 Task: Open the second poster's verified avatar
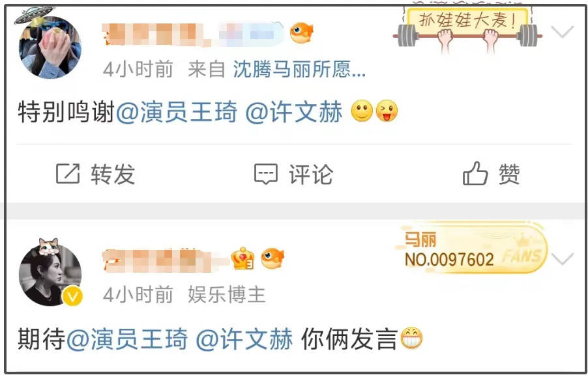[x=50, y=275]
